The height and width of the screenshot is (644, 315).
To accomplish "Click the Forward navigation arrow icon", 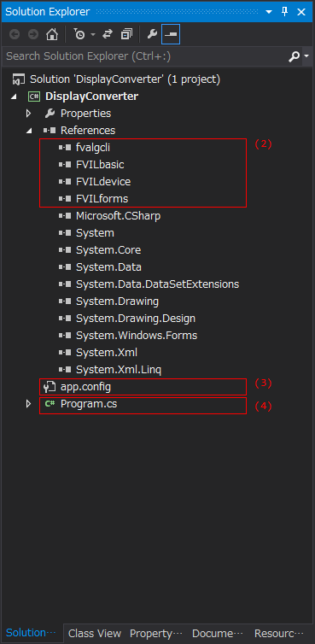I will tap(33, 34).
